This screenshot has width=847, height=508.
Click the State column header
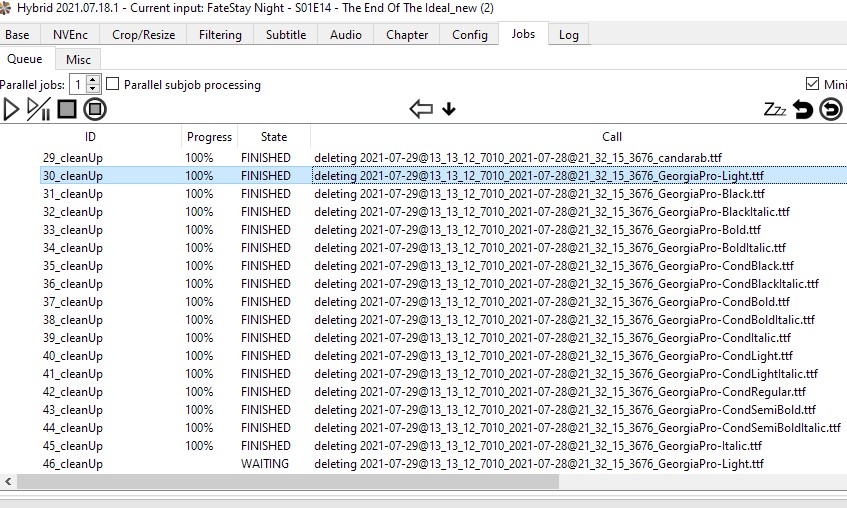tap(273, 137)
